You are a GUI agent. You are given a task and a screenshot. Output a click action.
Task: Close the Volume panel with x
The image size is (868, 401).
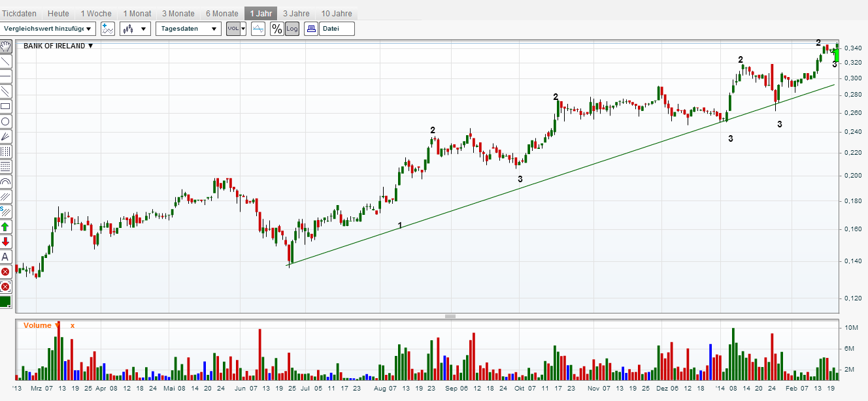tap(73, 325)
